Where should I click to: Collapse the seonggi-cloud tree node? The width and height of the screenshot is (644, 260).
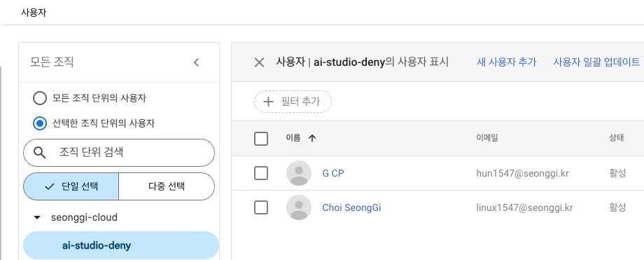tap(37, 217)
